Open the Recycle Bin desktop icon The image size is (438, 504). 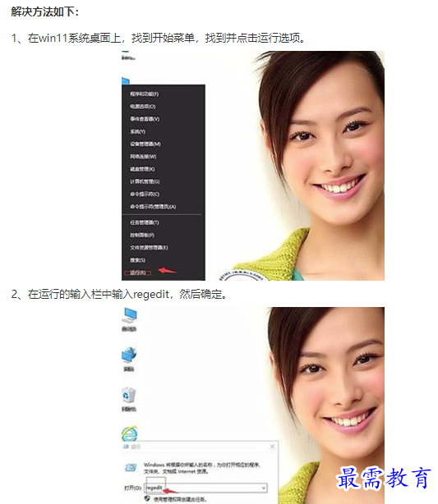(129, 399)
